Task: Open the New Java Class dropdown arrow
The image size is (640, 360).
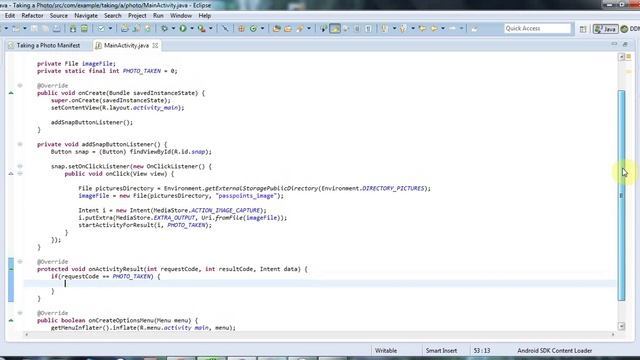Action: [262, 29]
